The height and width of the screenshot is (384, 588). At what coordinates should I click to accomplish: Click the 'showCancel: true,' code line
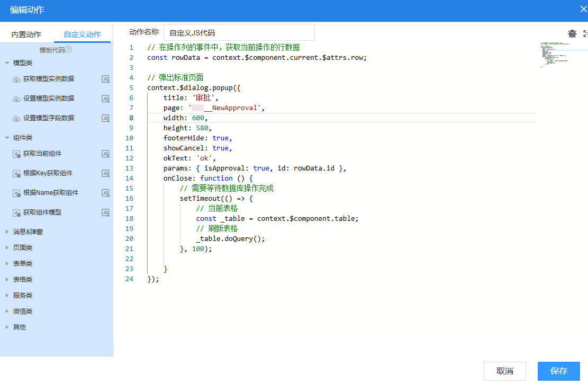point(198,148)
